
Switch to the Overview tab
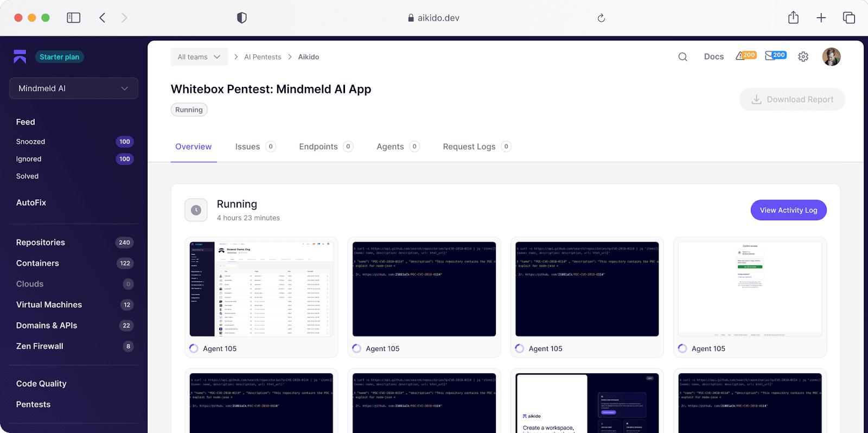tap(194, 147)
